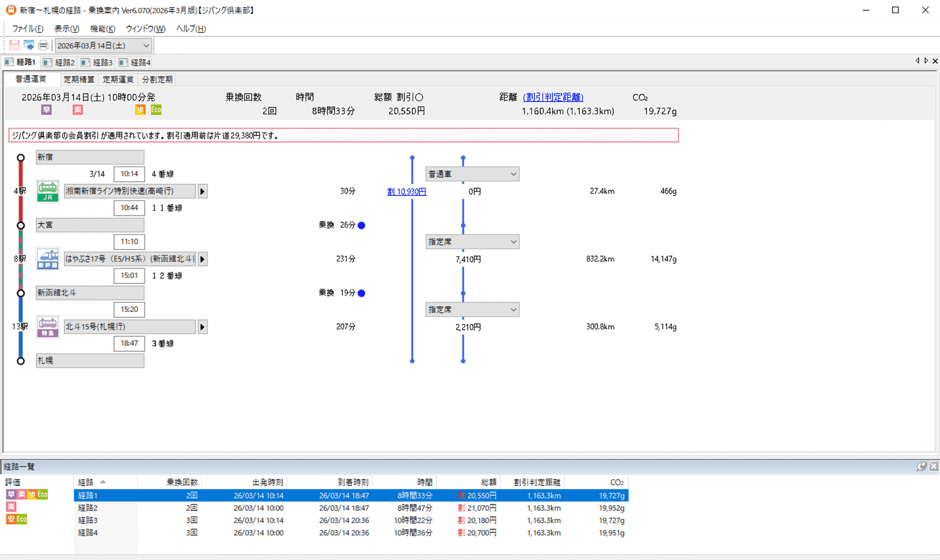Image resolution: width=940 pixels, height=560 pixels.
Task: Click the pin icon in route list panel
Action: [921, 466]
